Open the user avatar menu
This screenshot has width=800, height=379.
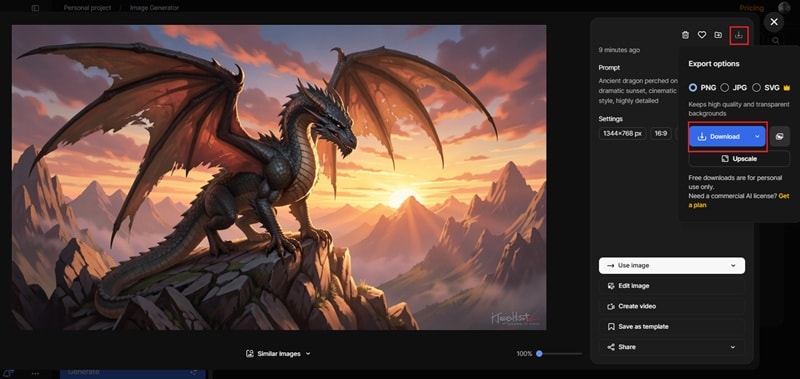(784, 8)
